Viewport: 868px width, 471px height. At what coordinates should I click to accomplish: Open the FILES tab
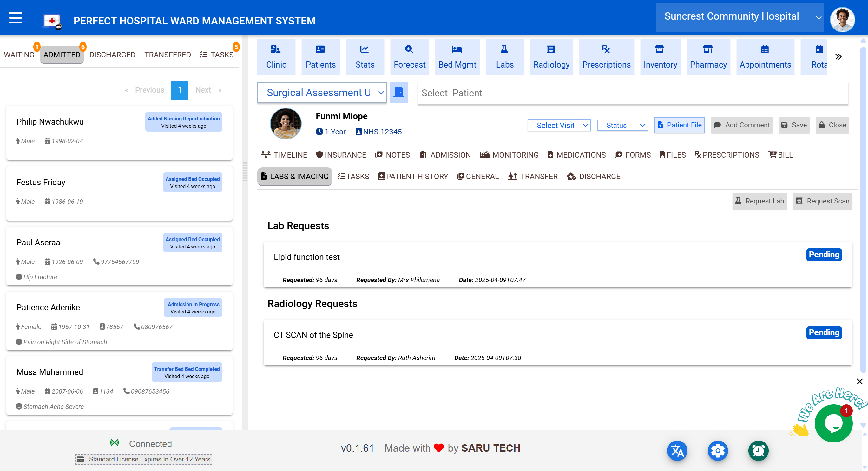(x=673, y=155)
